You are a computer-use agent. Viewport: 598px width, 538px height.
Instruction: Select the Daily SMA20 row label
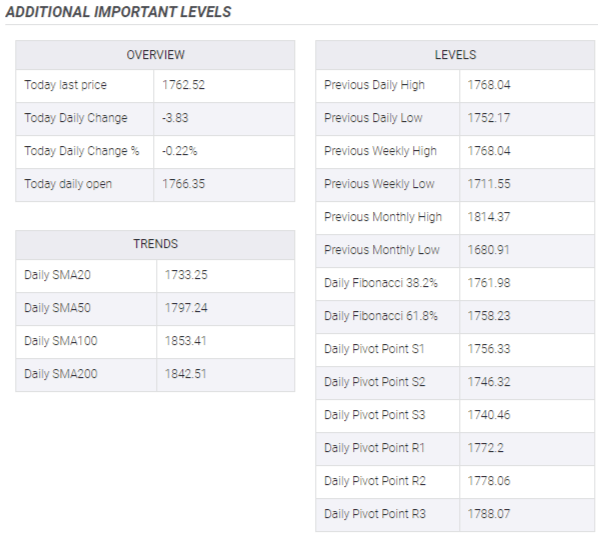(x=57, y=275)
